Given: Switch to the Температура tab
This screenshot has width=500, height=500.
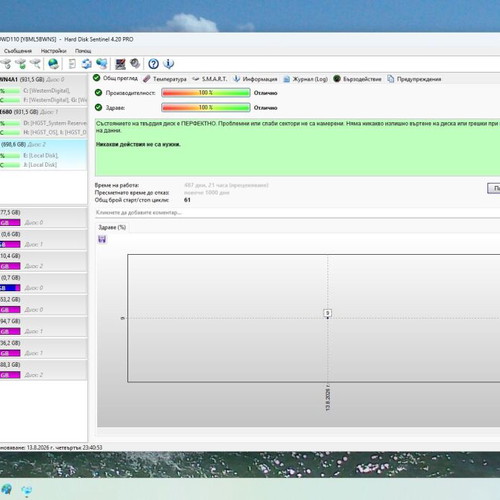Looking at the screenshot, I should point(165,79).
